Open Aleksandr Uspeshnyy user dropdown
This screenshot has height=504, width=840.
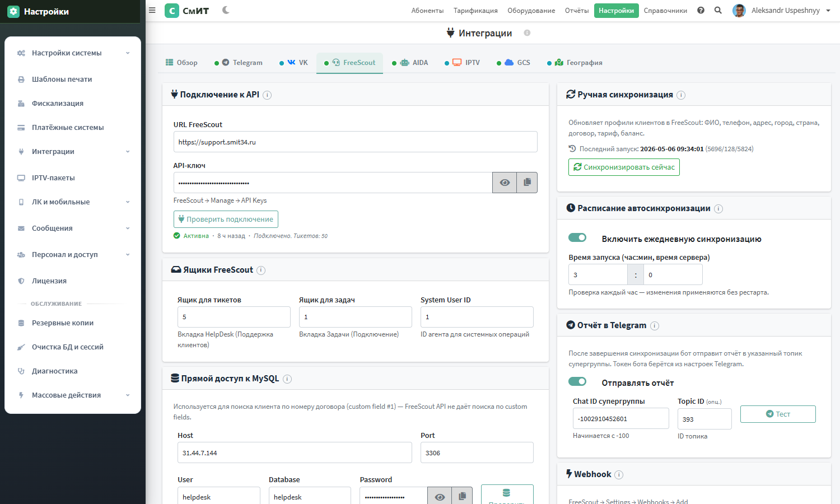pyautogui.click(x=782, y=11)
